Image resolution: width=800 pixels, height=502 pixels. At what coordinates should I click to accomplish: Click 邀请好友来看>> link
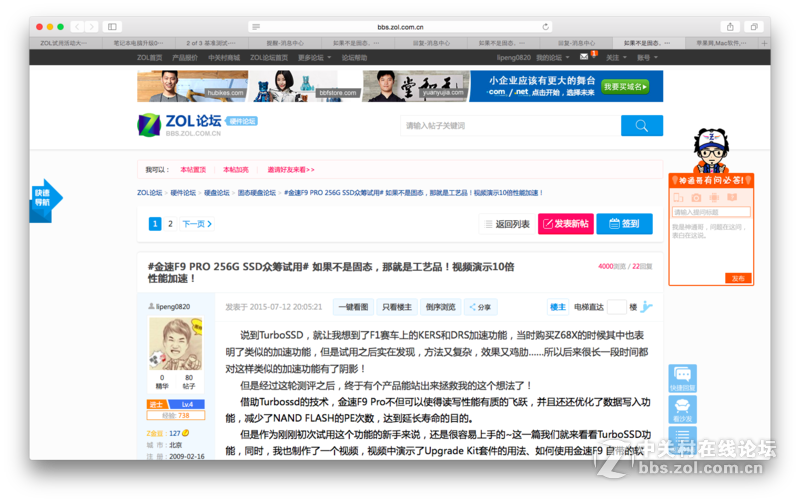pos(291,170)
